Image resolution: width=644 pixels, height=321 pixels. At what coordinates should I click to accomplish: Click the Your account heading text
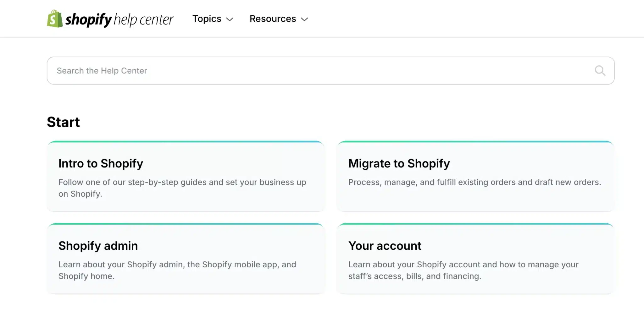[385, 246]
